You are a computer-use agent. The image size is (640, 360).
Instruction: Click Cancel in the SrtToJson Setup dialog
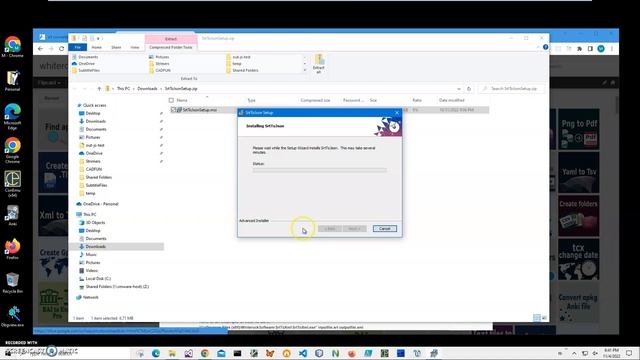pyautogui.click(x=384, y=229)
